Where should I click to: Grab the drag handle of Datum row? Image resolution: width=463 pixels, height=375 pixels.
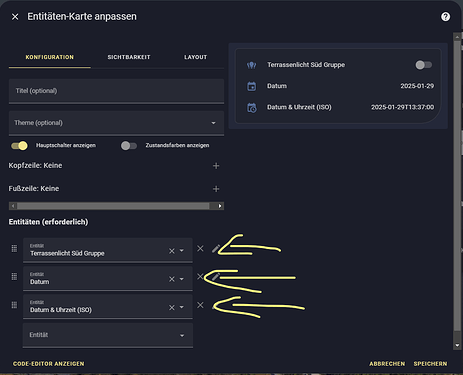point(14,277)
